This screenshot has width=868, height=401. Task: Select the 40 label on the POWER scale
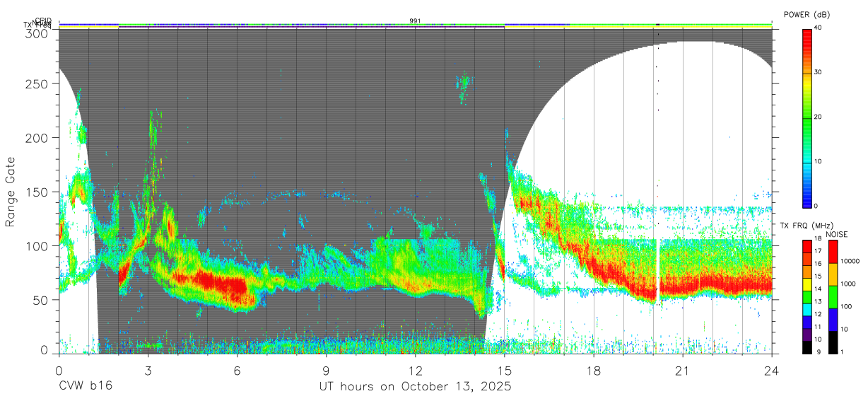[x=818, y=28]
